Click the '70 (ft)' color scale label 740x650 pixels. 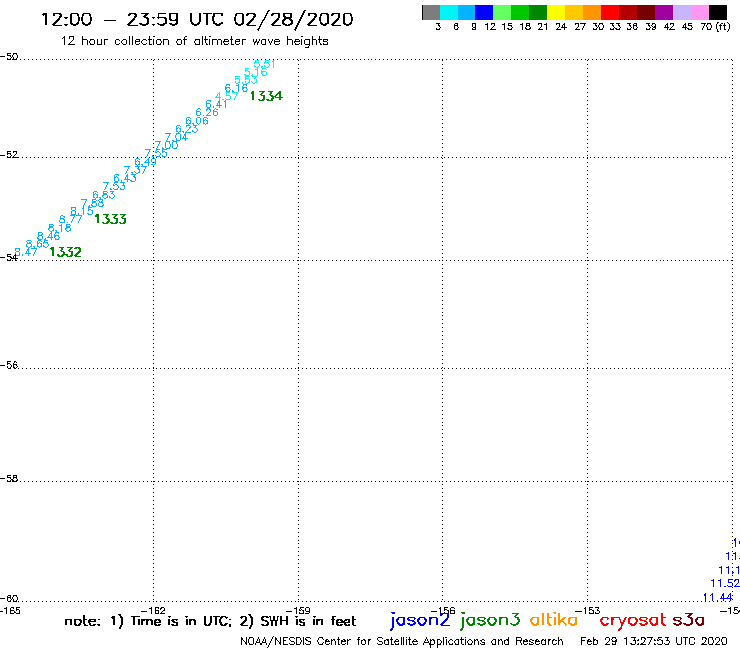click(x=715, y=26)
